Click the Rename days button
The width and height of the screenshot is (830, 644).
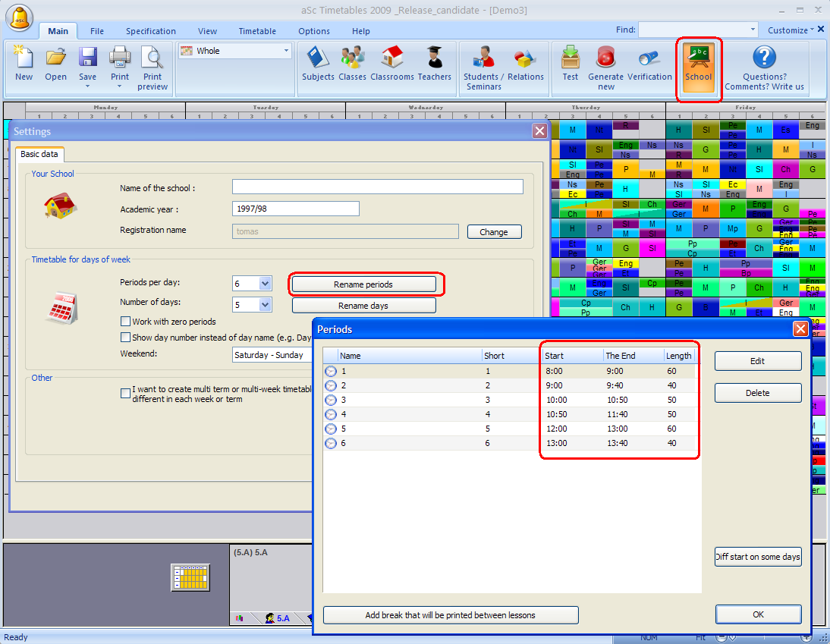tap(363, 306)
